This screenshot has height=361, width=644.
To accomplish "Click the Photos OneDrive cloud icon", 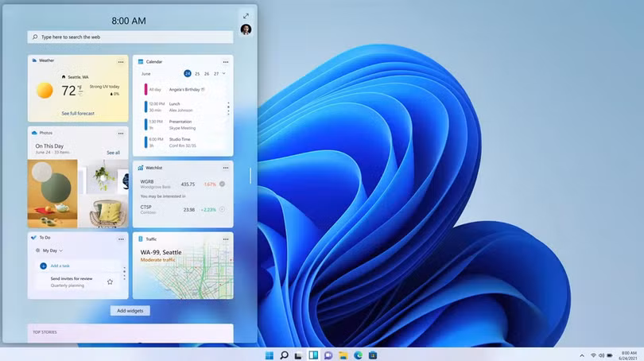I will click(x=34, y=133).
